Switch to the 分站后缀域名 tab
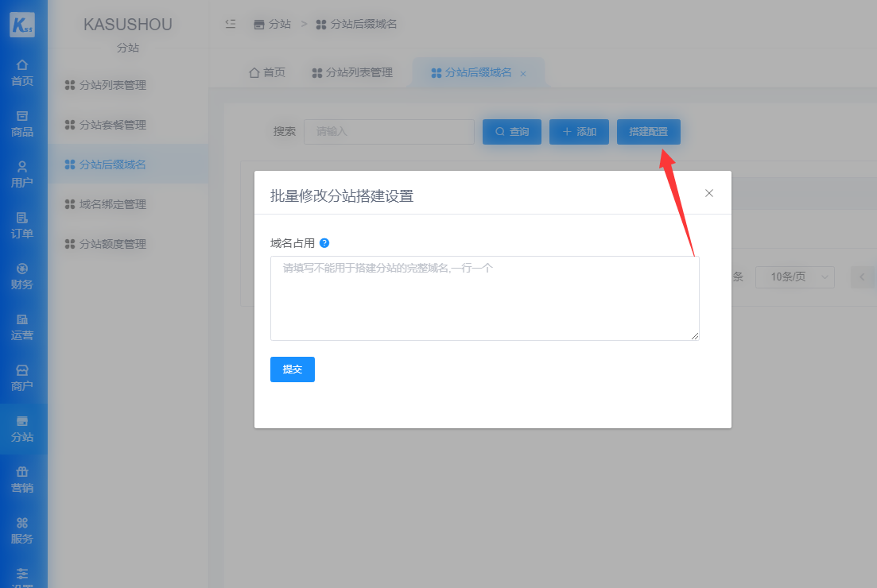 point(478,72)
